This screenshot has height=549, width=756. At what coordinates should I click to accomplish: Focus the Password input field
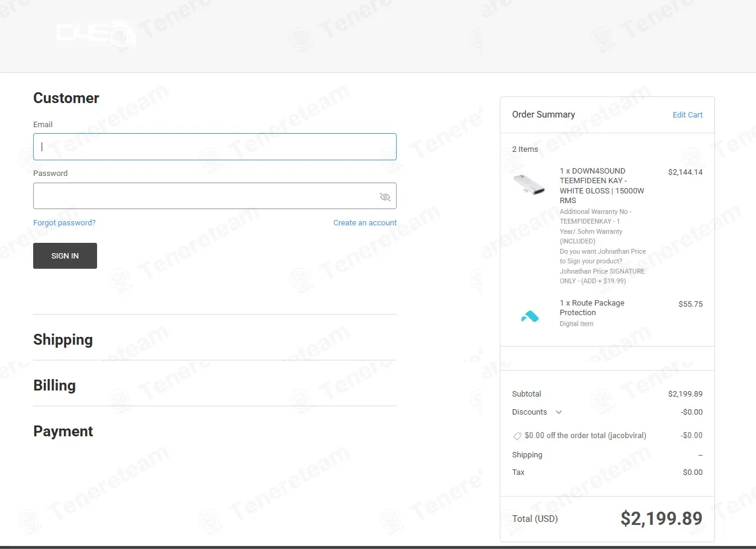tap(215, 196)
